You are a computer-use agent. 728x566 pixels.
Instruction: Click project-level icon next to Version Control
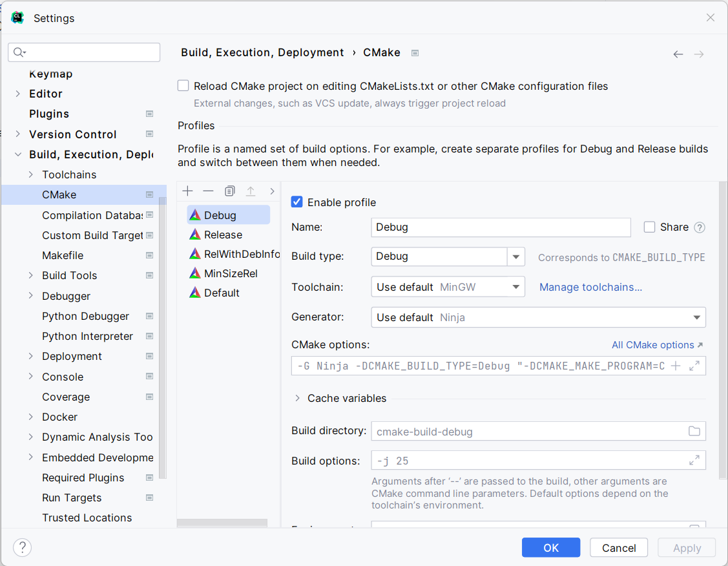(149, 134)
